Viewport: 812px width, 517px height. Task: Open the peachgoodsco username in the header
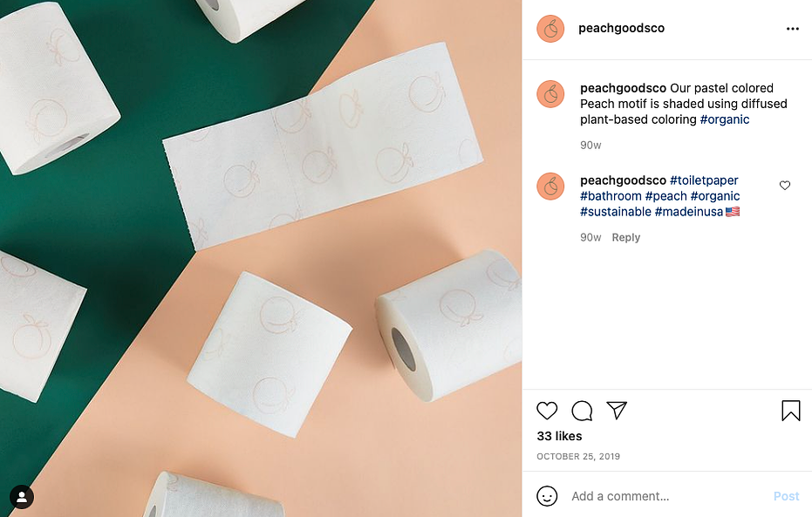tap(621, 28)
